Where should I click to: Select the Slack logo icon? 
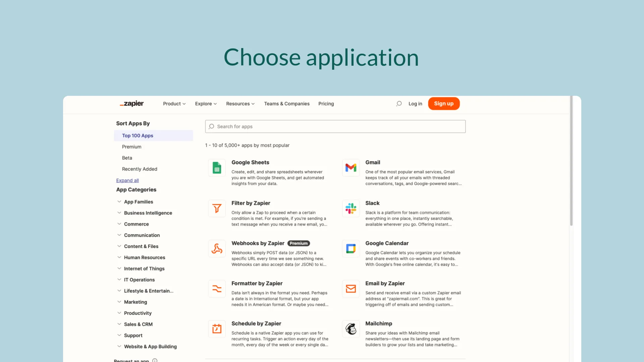(x=351, y=208)
